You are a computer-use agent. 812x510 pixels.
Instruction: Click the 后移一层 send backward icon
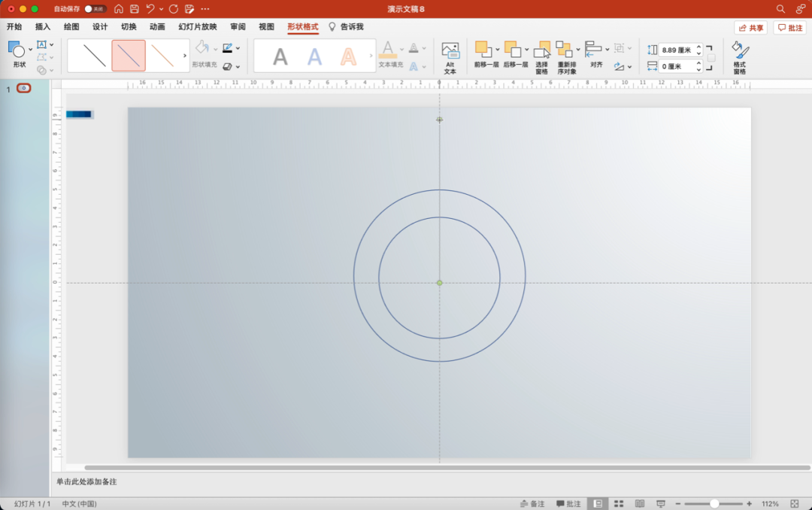[512, 49]
